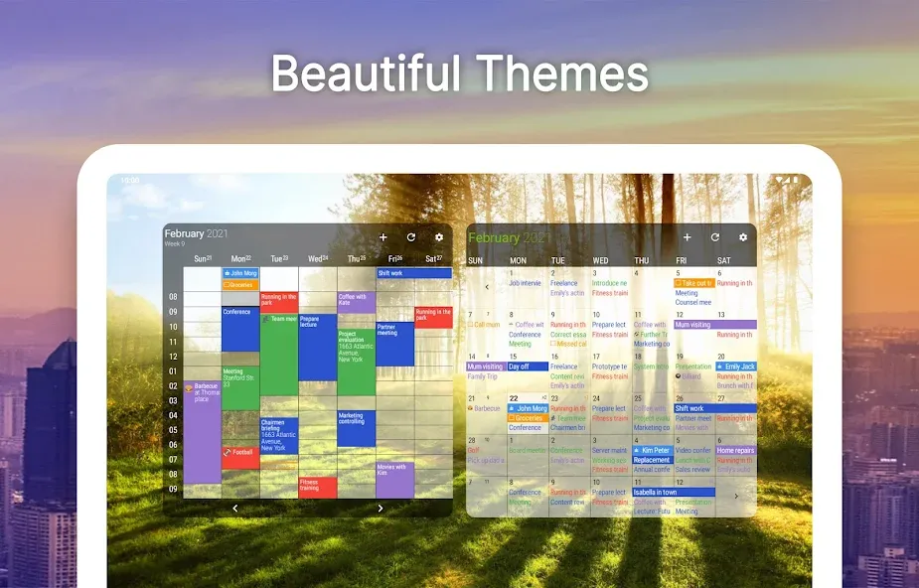Open Conference event on Monday
919x588 pixels.
[240, 329]
